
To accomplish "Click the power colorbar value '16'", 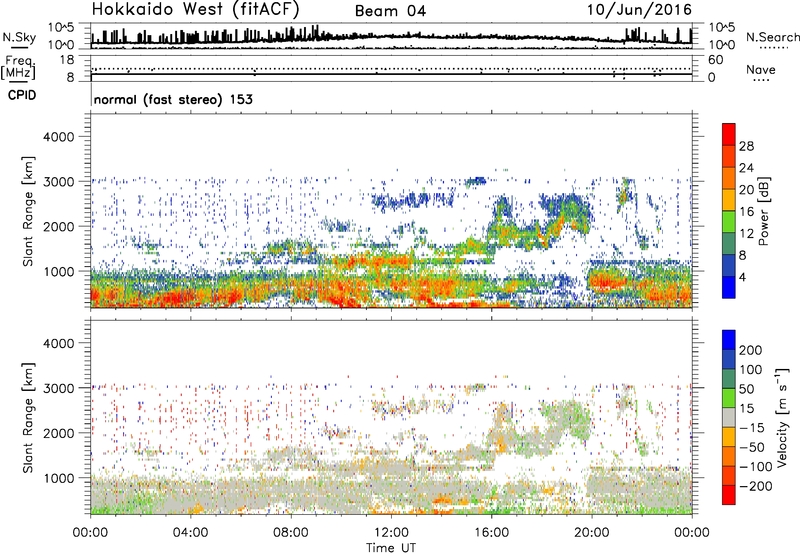I will tap(746, 212).
